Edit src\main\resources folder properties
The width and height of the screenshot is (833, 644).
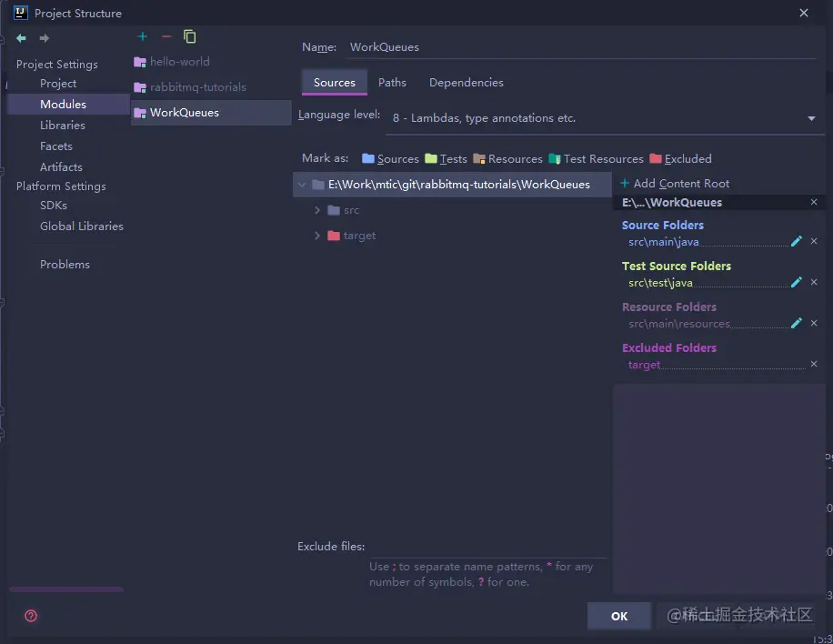click(x=796, y=323)
